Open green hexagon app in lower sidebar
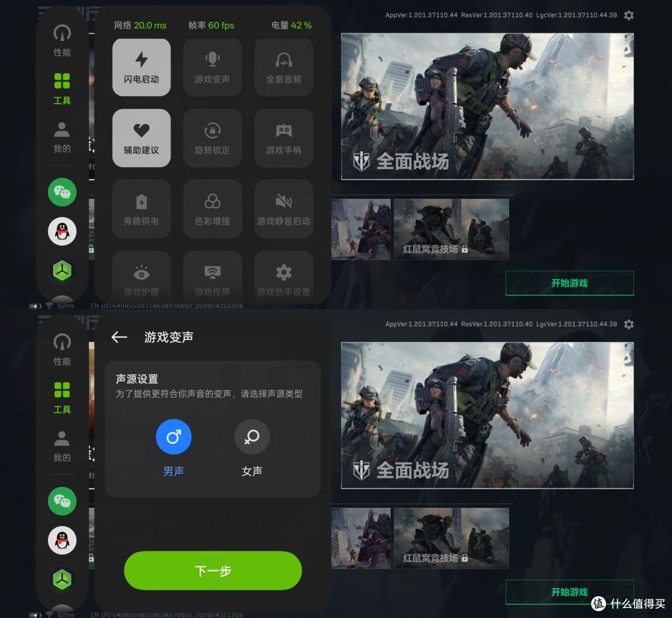The width and height of the screenshot is (672, 618). click(x=62, y=579)
